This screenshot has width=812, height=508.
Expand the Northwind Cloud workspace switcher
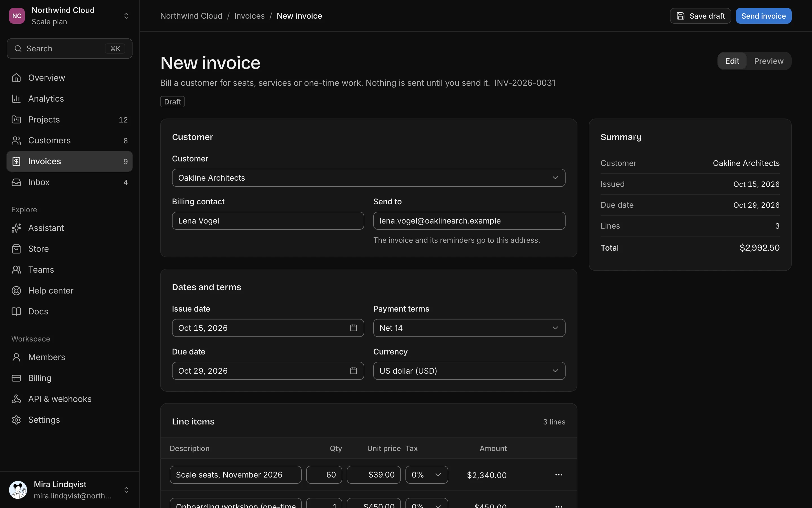(126, 16)
